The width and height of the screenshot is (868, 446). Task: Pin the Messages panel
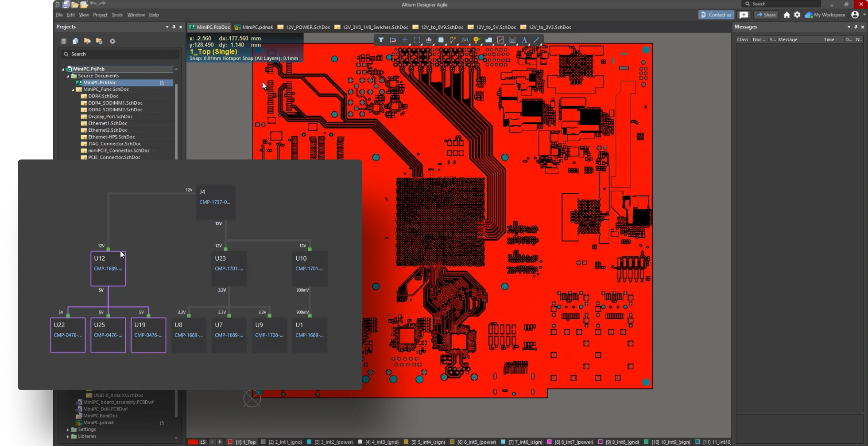pos(856,27)
